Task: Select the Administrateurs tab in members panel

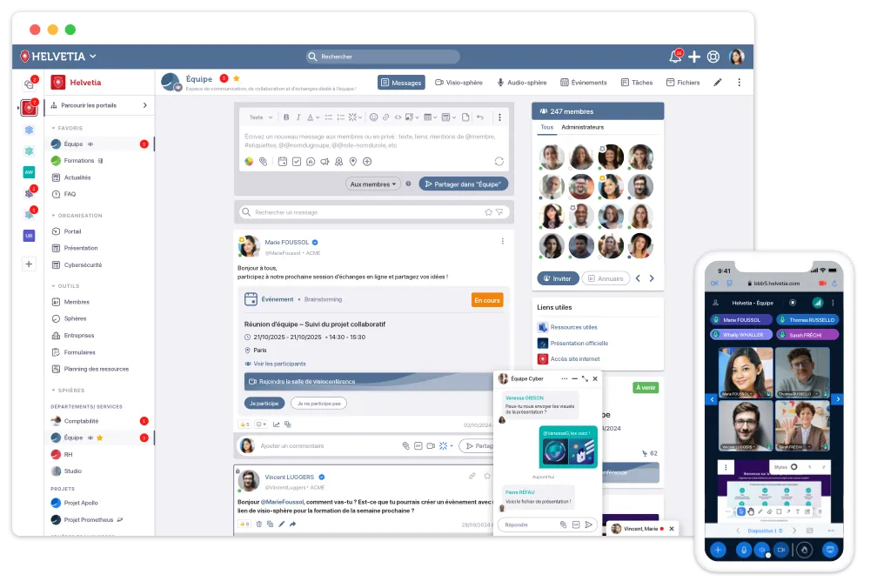Action: coord(582,127)
